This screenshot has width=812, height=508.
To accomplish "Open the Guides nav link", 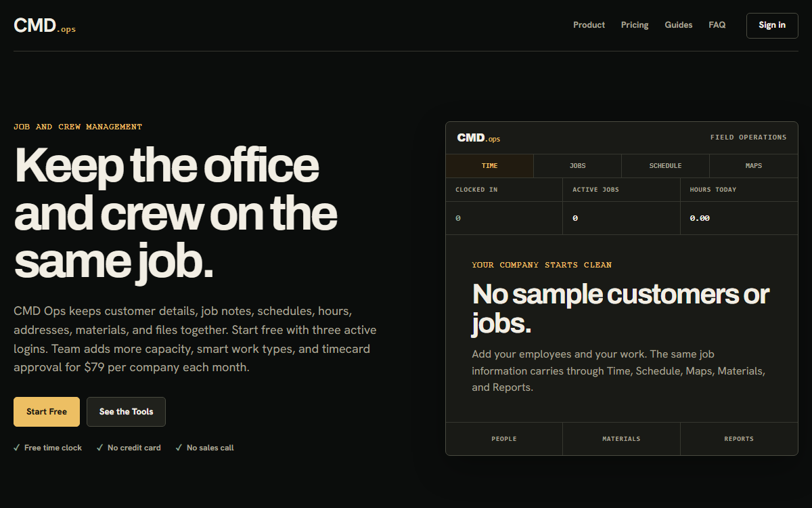I will 679,25.
